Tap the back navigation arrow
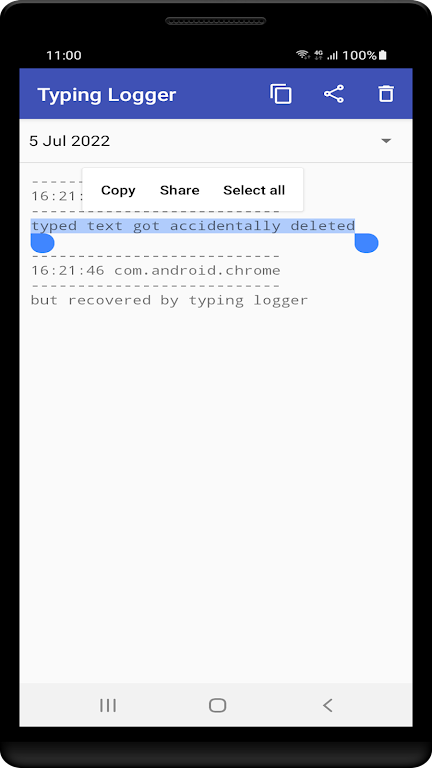The width and height of the screenshot is (432, 768). click(328, 705)
